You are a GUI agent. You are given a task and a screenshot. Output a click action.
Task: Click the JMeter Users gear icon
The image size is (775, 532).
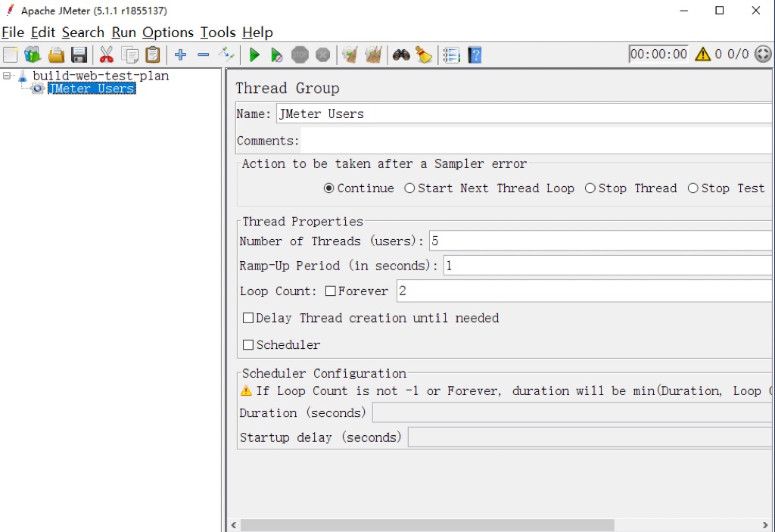click(38, 89)
